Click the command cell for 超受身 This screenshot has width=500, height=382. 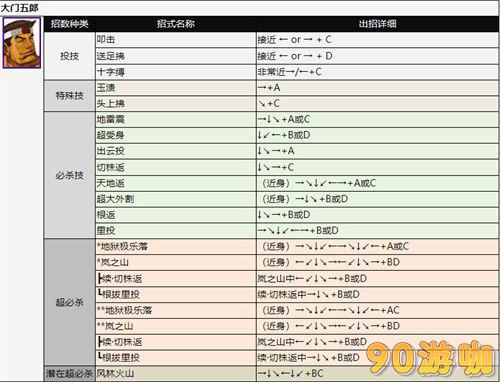(x=377, y=135)
